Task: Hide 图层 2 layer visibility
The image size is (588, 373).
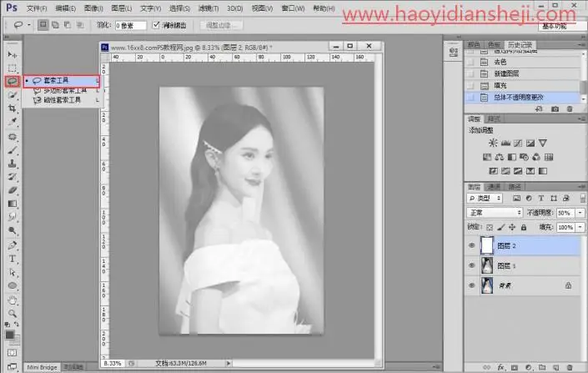Action: click(x=472, y=245)
